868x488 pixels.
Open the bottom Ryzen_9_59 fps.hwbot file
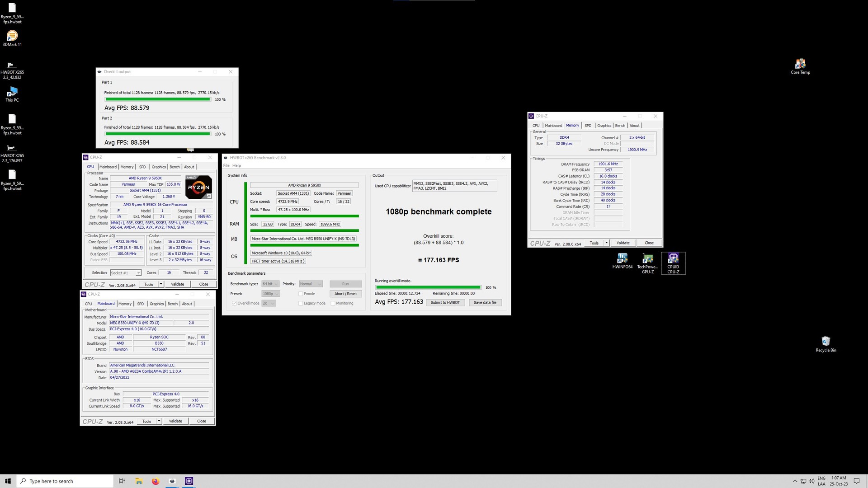(x=12, y=180)
